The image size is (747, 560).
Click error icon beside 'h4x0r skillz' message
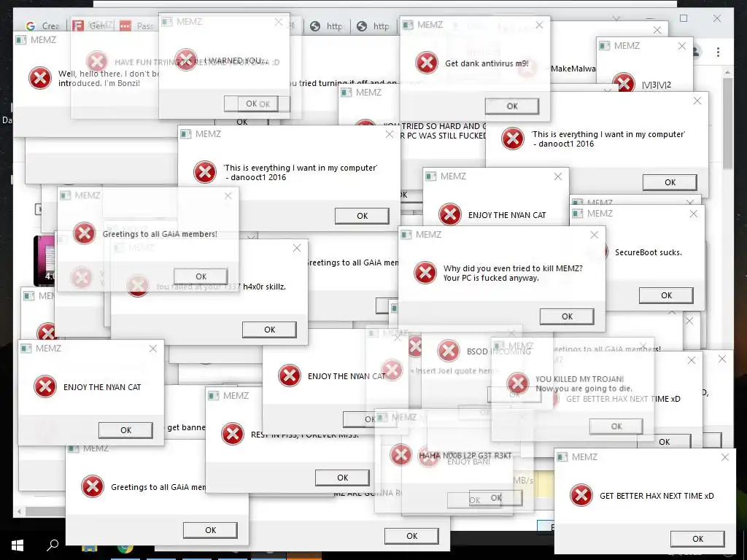pyautogui.click(x=138, y=286)
